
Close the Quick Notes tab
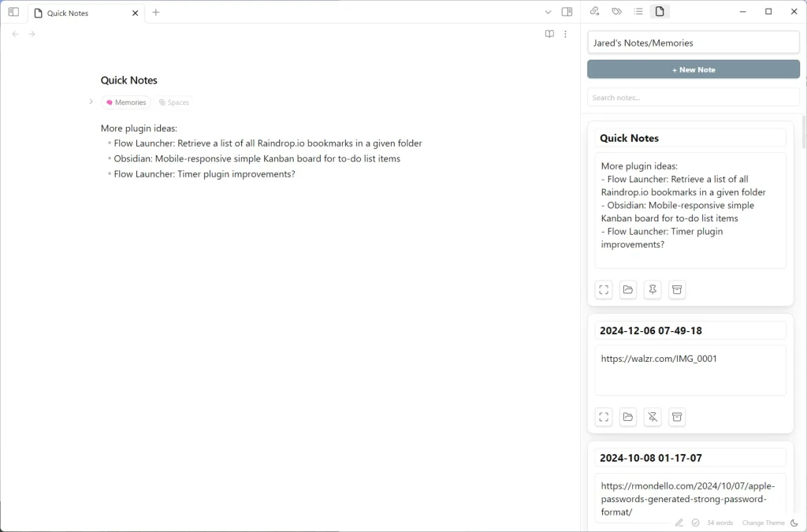(136, 13)
